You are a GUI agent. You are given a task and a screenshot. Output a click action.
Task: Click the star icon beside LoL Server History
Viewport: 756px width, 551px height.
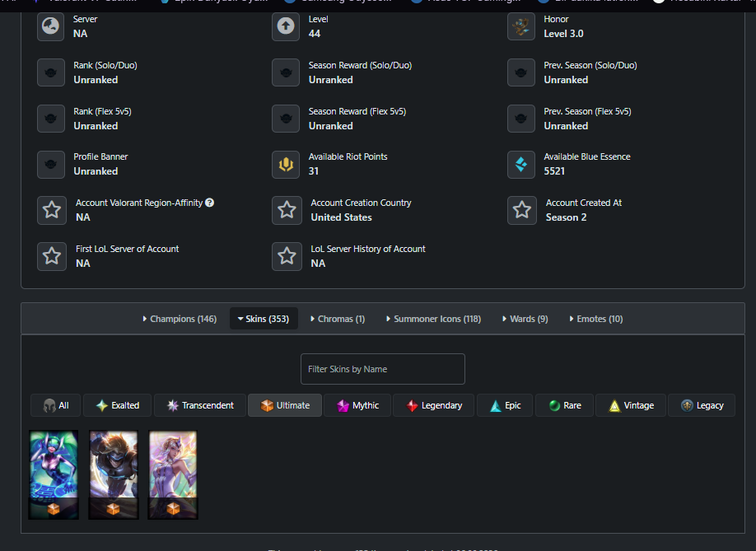[287, 256]
